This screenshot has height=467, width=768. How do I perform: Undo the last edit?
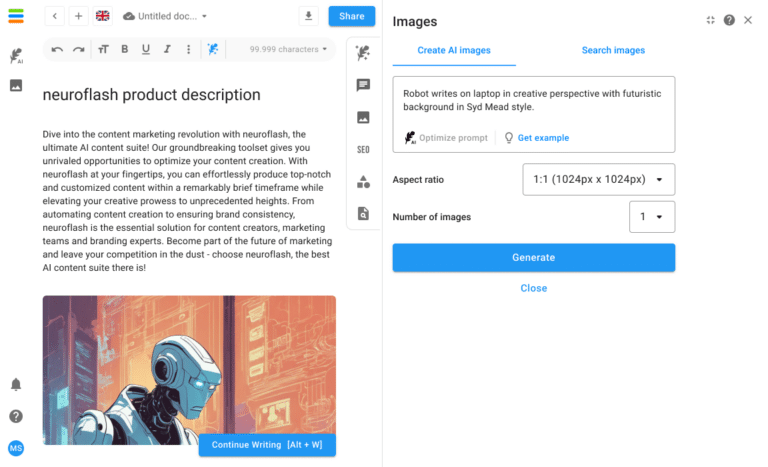pyautogui.click(x=57, y=49)
